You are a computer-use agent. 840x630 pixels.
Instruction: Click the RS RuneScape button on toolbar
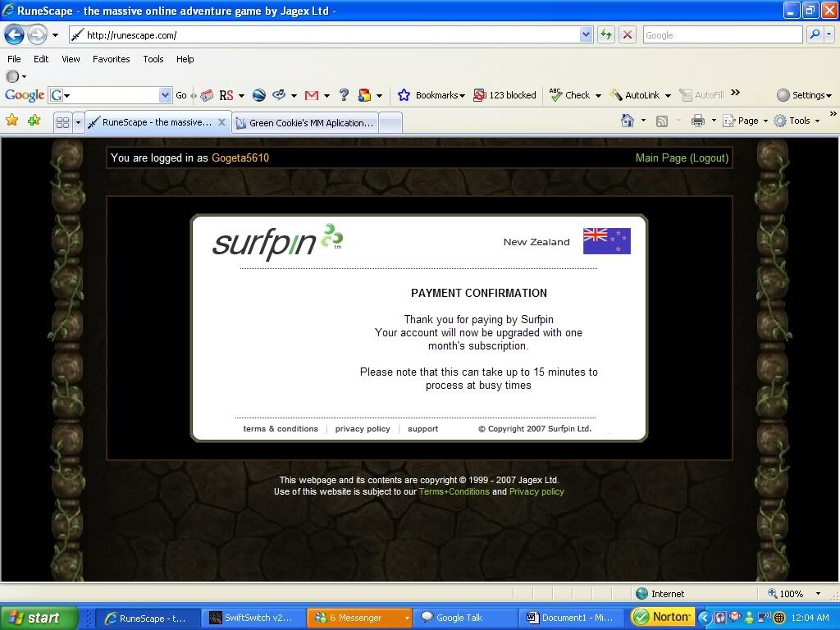click(x=226, y=95)
